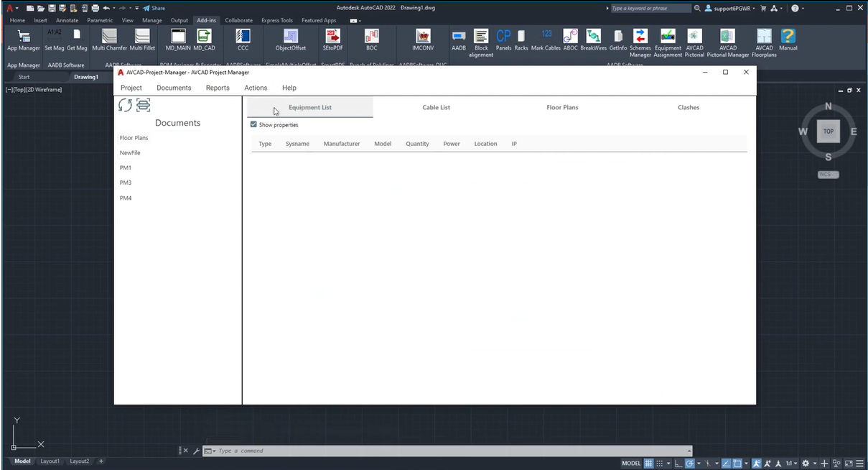Viewport: 868px width, 470px height.
Task: Open the Reports menu
Action: click(218, 88)
